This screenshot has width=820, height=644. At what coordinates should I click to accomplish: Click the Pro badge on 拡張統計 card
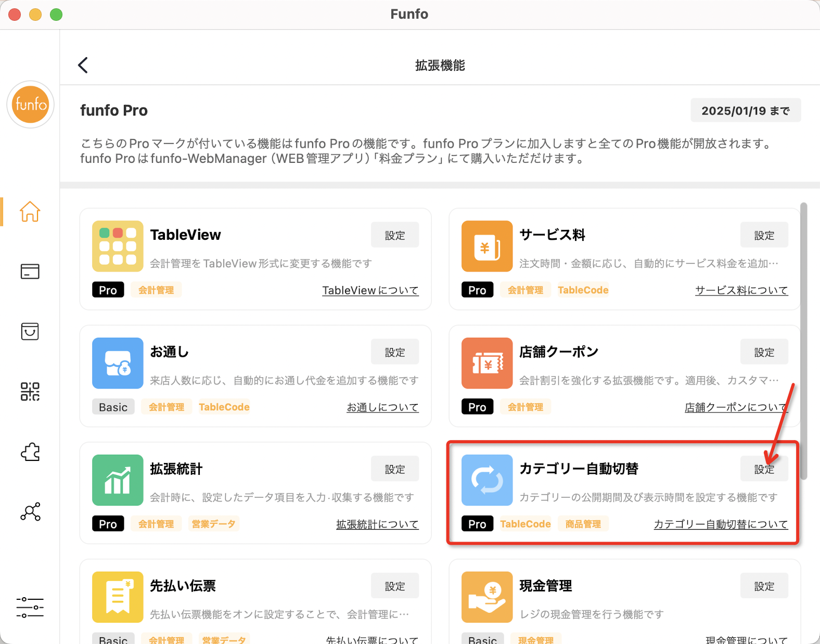[x=108, y=524]
